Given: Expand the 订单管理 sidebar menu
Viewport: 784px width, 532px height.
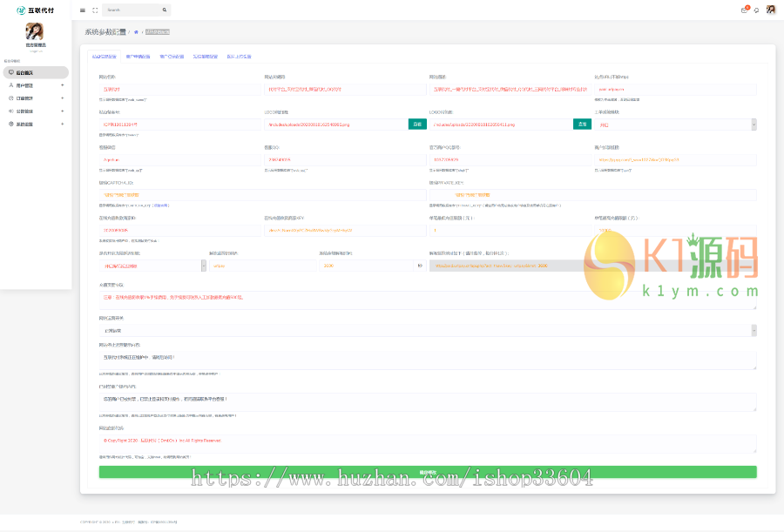Looking at the screenshot, I should (35, 98).
